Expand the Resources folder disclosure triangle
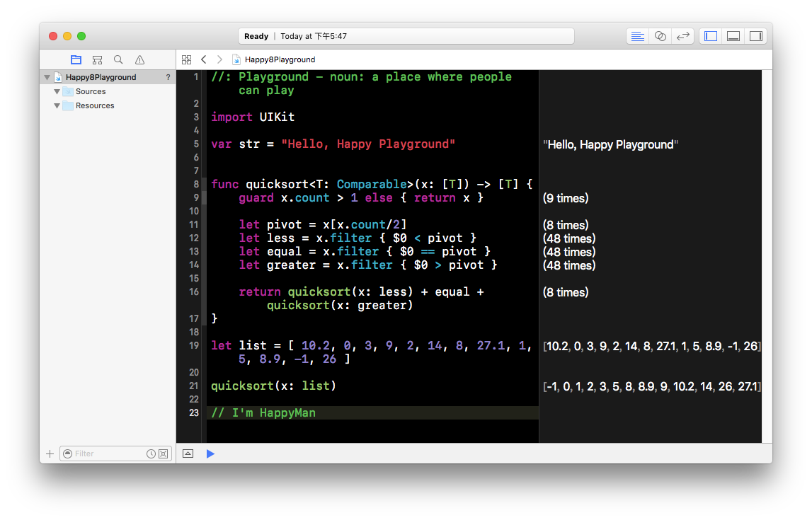This screenshot has height=520, width=812. click(x=57, y=105)
